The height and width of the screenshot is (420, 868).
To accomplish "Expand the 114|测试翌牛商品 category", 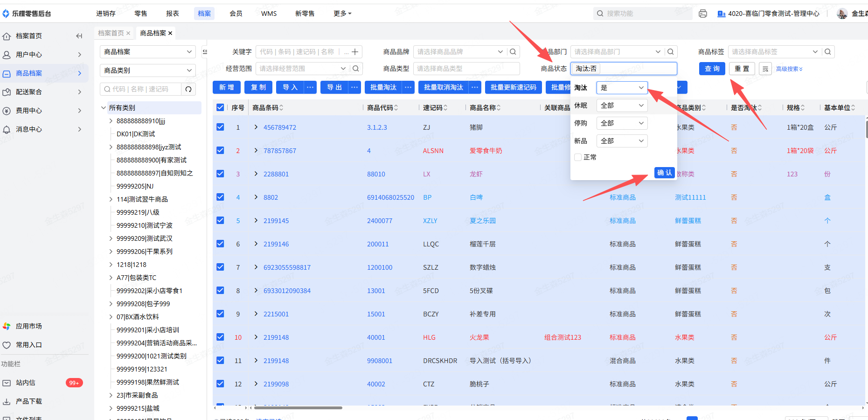I will pos(111,199).
